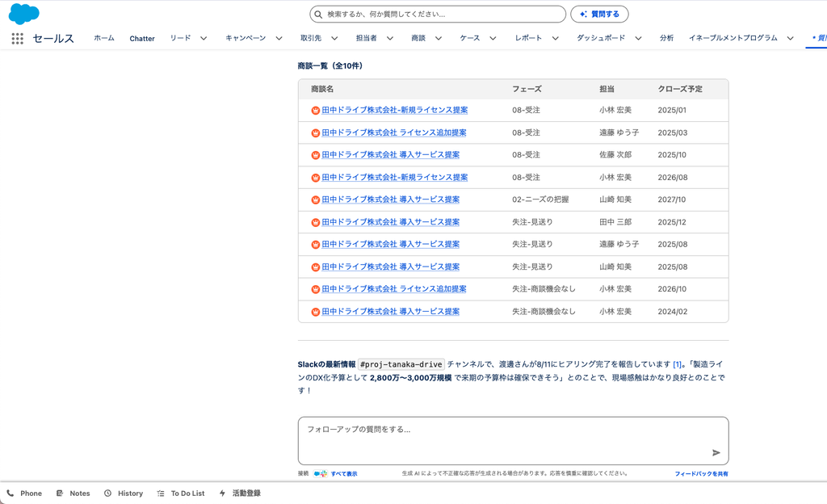Click the セールス app name
The width and height of the screenshot is (827, 504).
[x=53, y=39]
